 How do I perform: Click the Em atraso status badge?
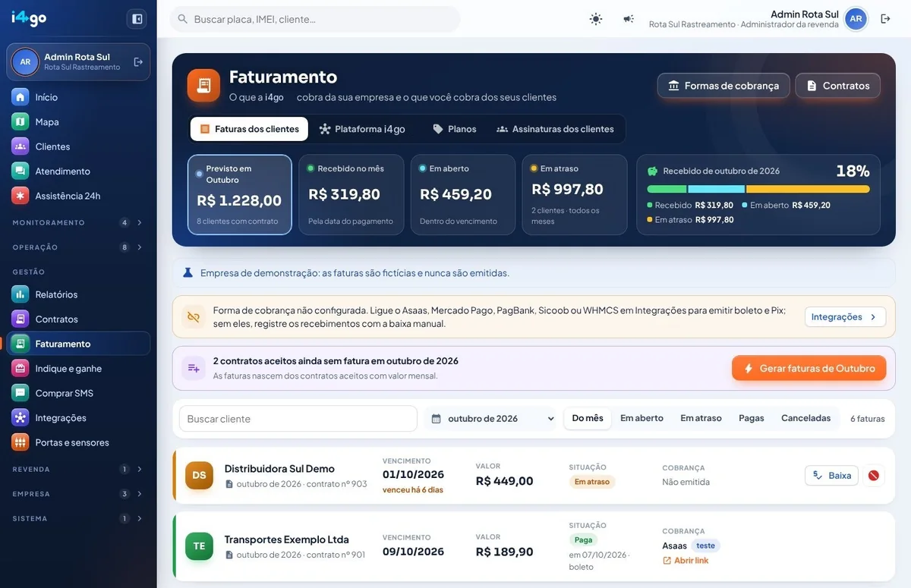point(592,482)
